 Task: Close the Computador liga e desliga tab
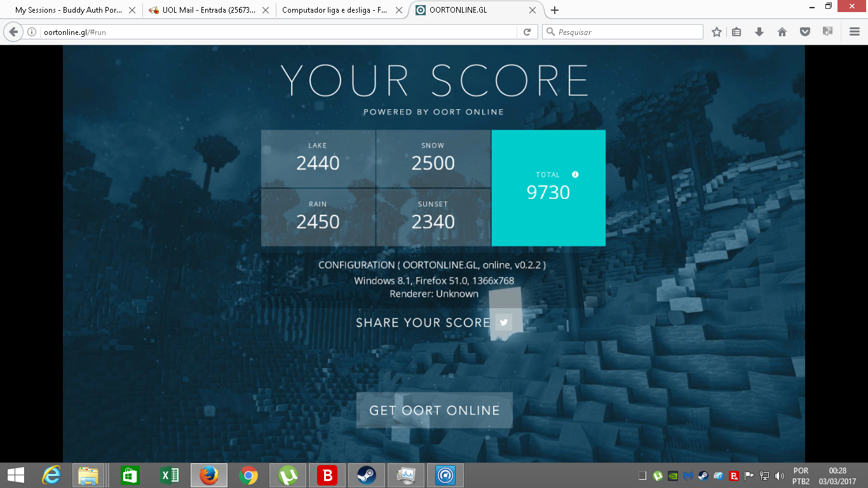pyautogui.click(x=399, y=10)
